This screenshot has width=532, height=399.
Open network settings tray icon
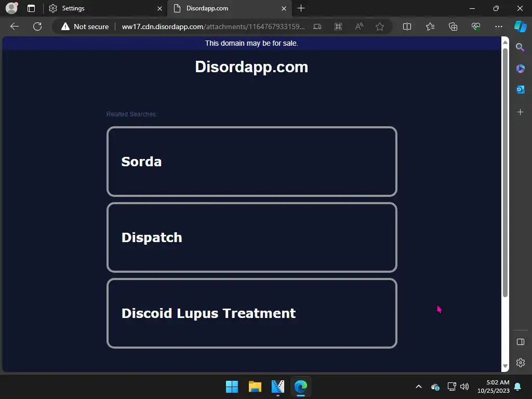pos(451,387)
